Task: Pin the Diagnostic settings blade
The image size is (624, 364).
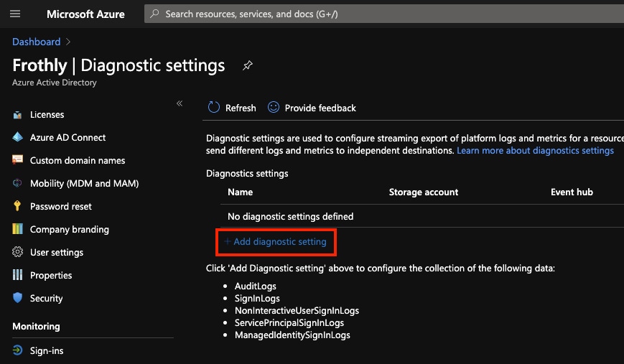Action: click(x=248, y=65)
